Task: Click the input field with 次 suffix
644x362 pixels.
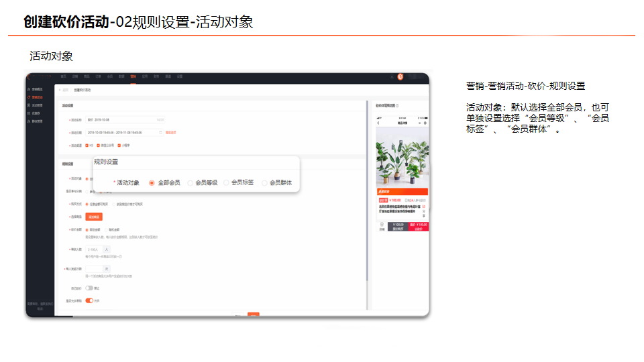Action: pos(94,269)
